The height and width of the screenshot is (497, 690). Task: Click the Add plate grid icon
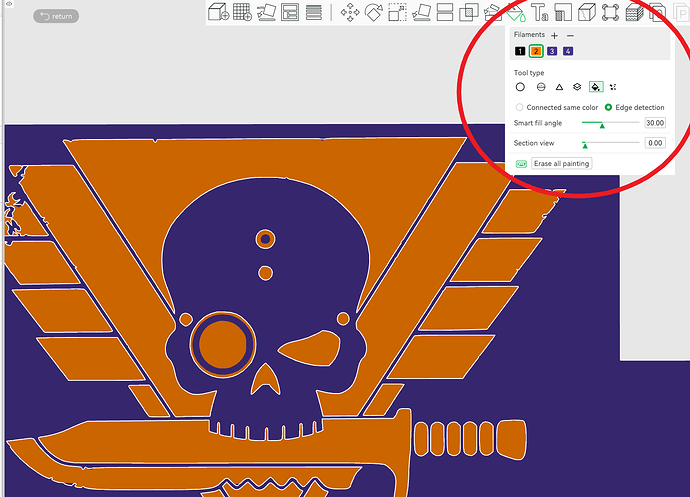click(242, 12)
